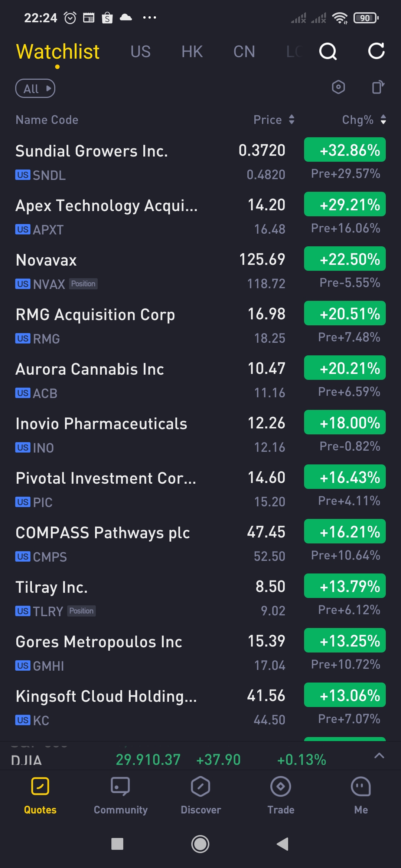Open the search magnifier icon
The image size is (401, 868).
tap(328, 51)
